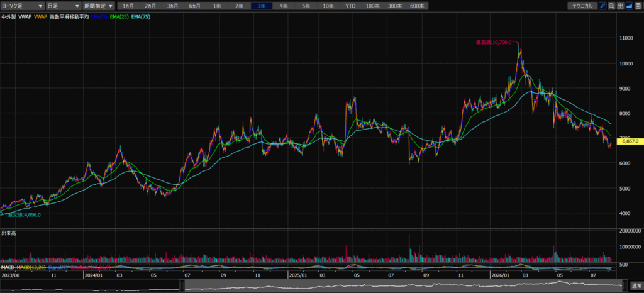The image size is (644, 293).
Task: Click the highlighted range navigator window
Action: tap(403, 285)
